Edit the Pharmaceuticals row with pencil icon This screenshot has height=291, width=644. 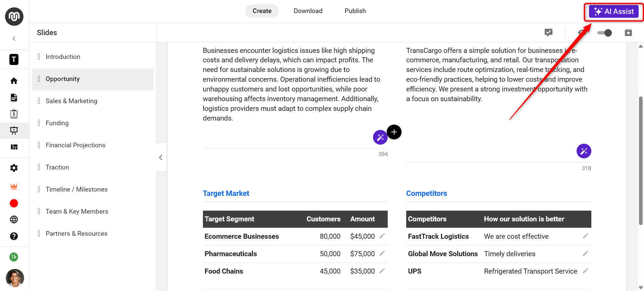382,253
